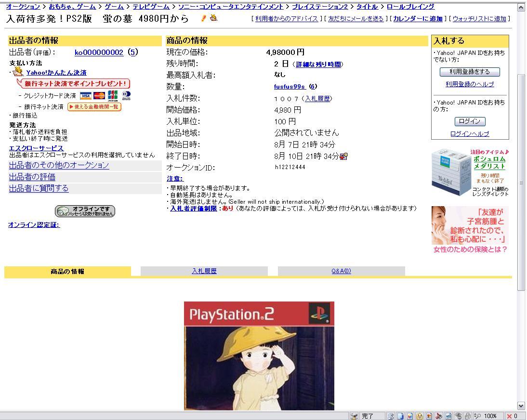Open the Yahoo!かんたん決済 link
The height and width of the screenshot is (420, 527).
(56, 73)
